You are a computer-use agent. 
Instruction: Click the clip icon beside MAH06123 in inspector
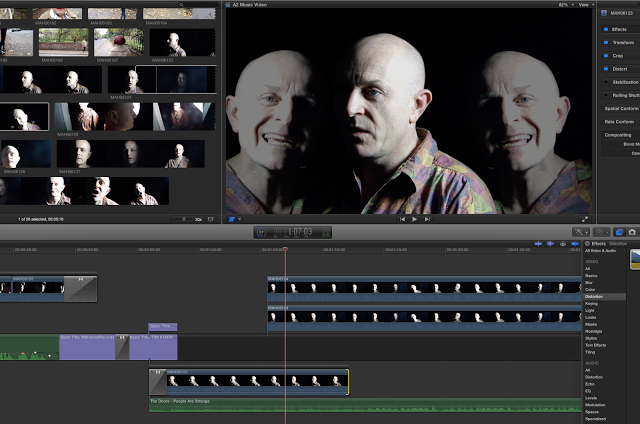click(x=604, y=13)
